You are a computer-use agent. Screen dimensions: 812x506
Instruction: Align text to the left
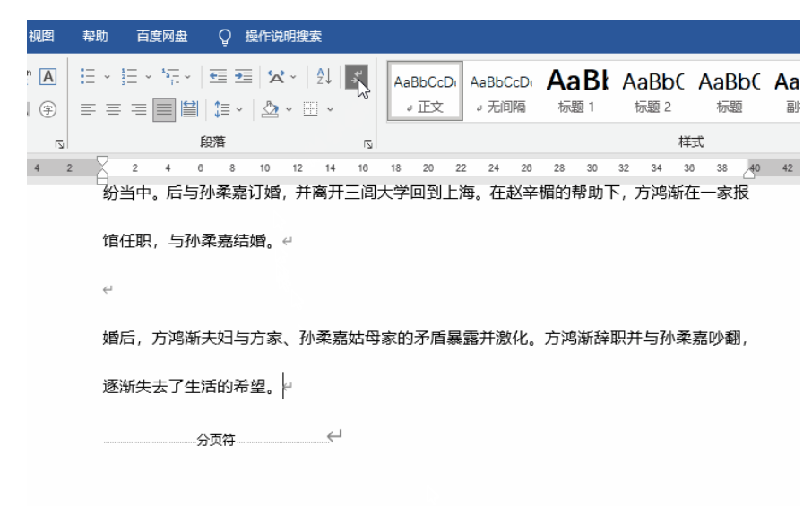(87, 110)
